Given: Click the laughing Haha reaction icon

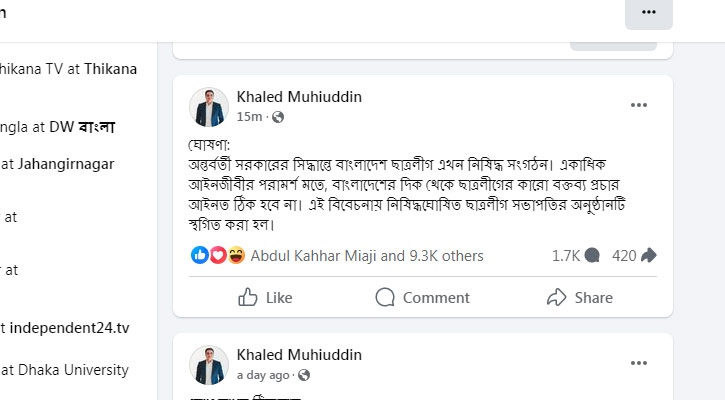Looking at the screenshot, I should click(236, 255).
